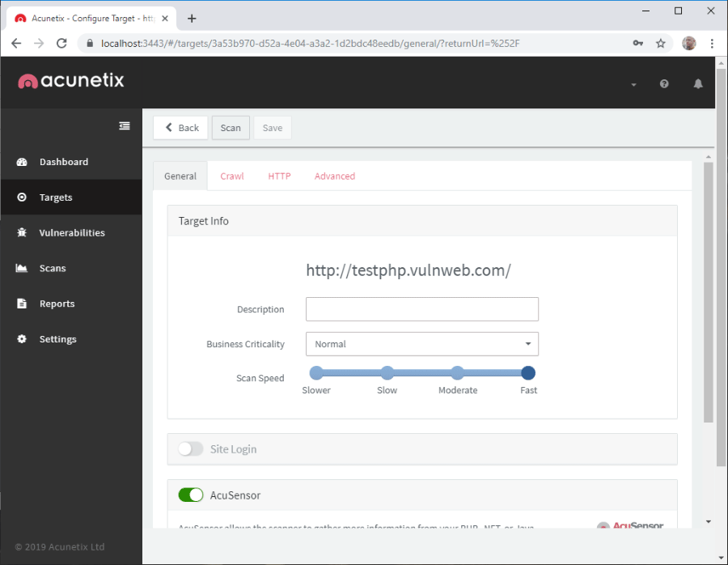This screenshot has width=728, height=565.
Task: Open the Chrome three-dot menu
Action: coord(712,43)
